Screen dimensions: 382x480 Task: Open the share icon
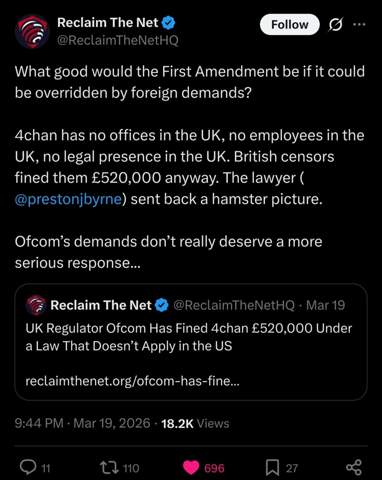(x=354, y=468)
